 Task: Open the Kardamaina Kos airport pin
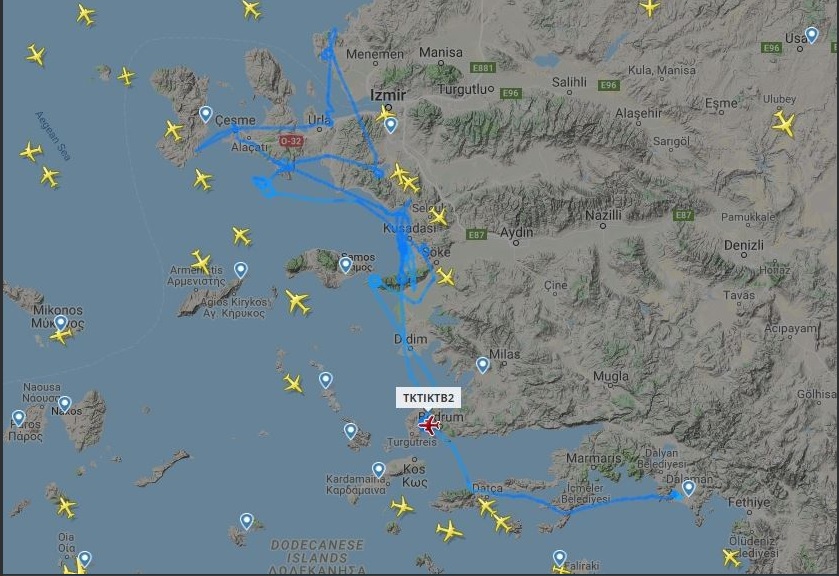tap(378, 470)
